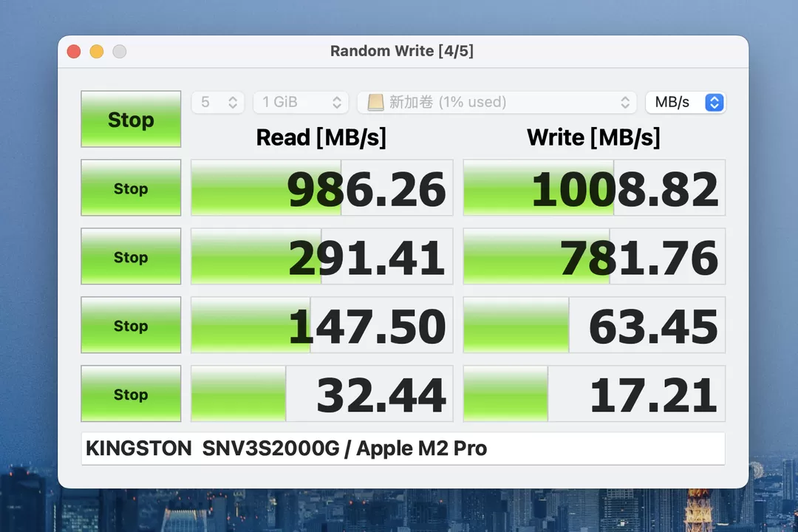Select the 291.41 read result cell

321,256
